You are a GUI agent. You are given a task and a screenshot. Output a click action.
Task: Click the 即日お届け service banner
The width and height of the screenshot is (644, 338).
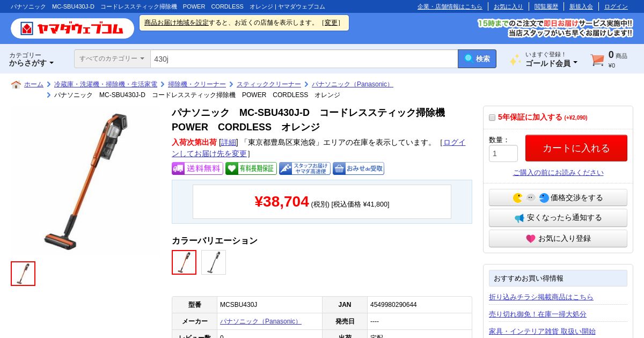coord(555,28)
